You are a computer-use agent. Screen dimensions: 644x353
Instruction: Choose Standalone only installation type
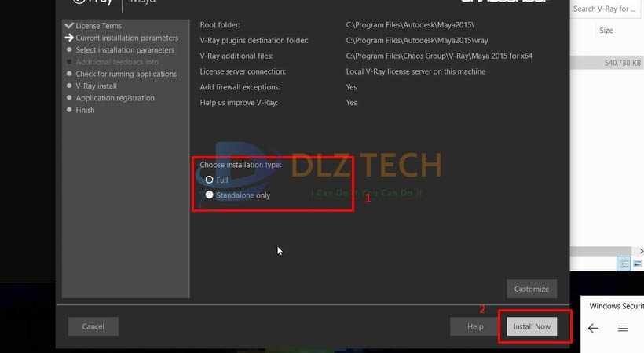click(x=209, y=195)
